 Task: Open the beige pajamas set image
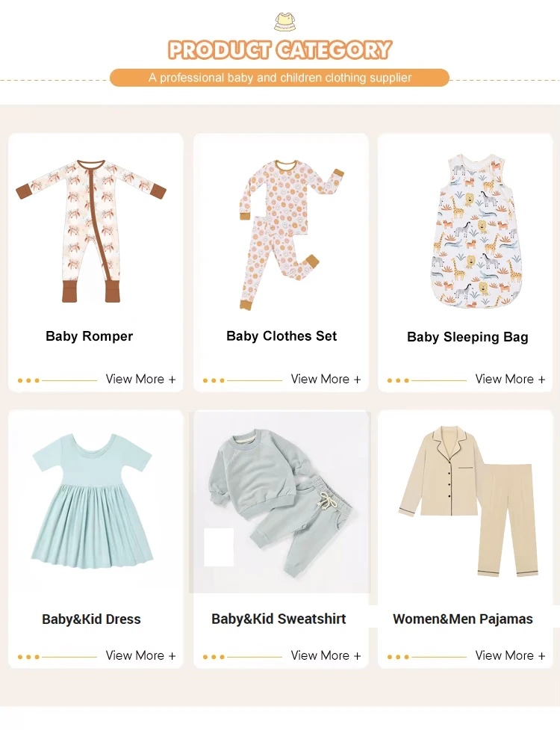pyautogui.click(x=468, y=501)
